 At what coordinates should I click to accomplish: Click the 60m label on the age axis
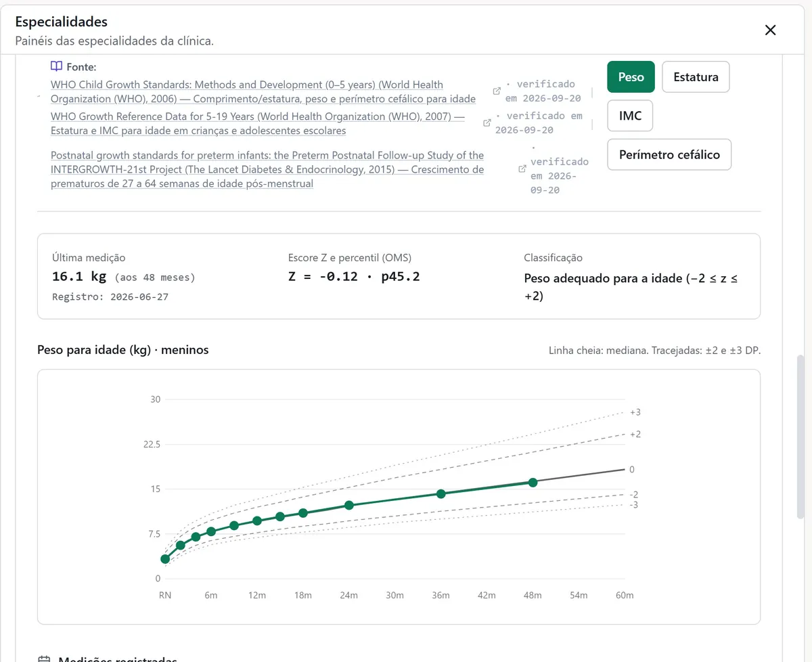pyautogui.click(x=625, y=595)
